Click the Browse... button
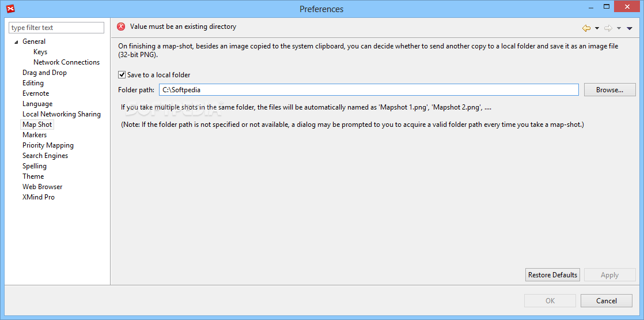Viewport: 644px width, 320px height. 610,90
